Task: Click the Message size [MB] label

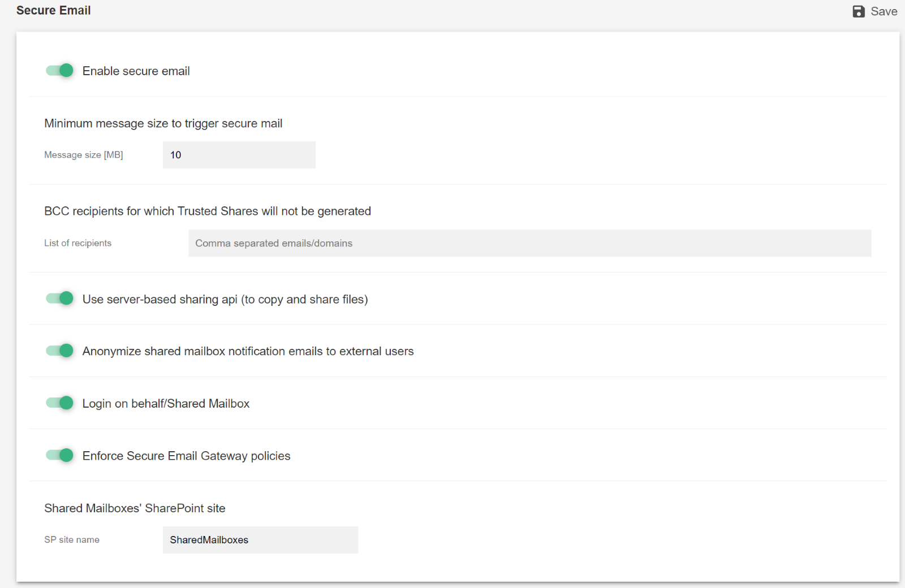Action: (x=84, y=154)
